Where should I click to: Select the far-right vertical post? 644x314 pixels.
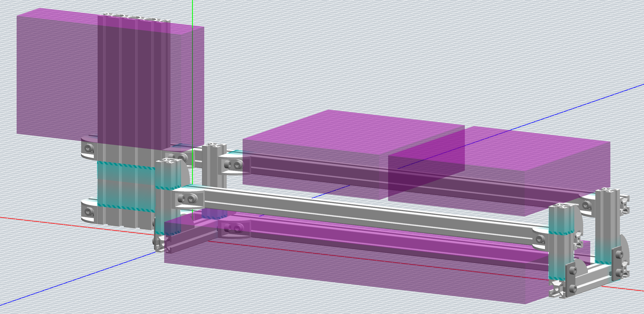(x=608, y=220)
